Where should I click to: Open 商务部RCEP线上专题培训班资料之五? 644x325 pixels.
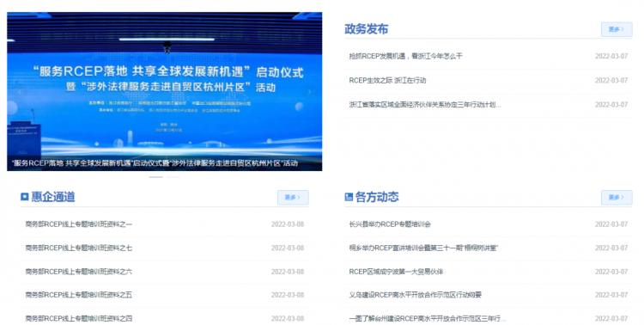tap(78, 295)
